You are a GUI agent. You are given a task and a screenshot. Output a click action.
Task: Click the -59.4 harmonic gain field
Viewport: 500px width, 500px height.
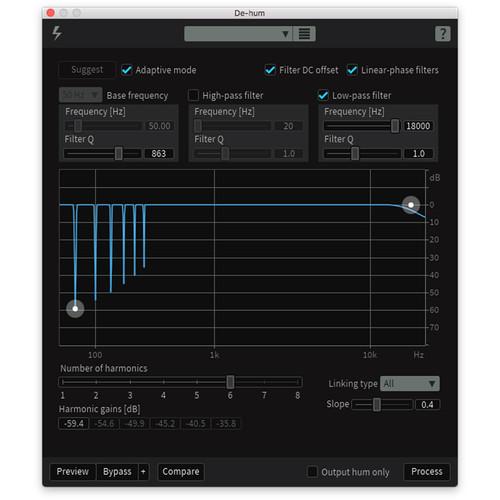74,424
